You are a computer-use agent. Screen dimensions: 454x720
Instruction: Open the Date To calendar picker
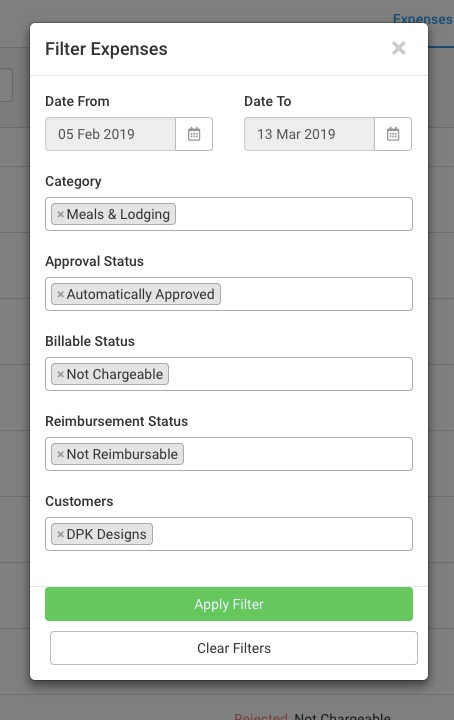393,134
